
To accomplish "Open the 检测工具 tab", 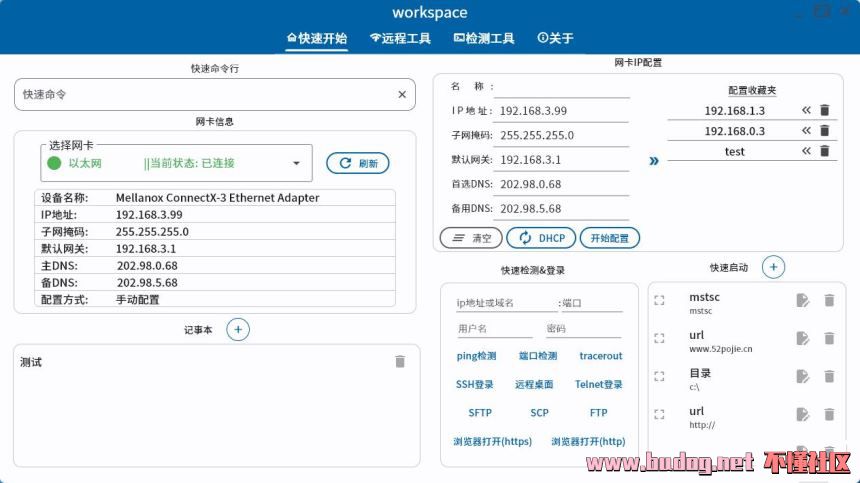I will tap(484, 38).
